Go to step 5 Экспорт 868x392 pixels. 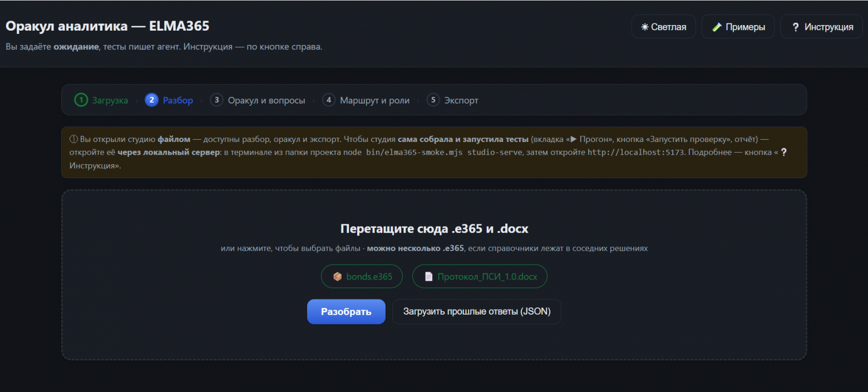452,100
